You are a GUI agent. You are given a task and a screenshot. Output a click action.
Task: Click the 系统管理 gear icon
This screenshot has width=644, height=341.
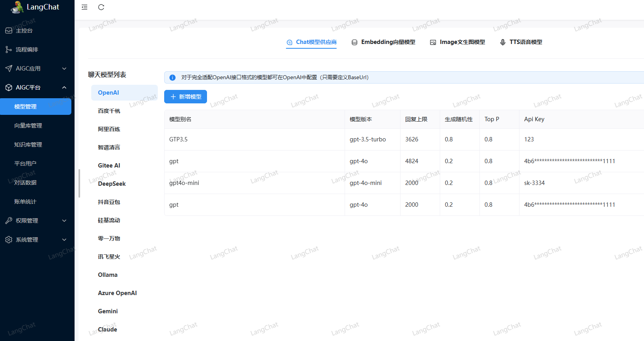click(x=9, y=240)
